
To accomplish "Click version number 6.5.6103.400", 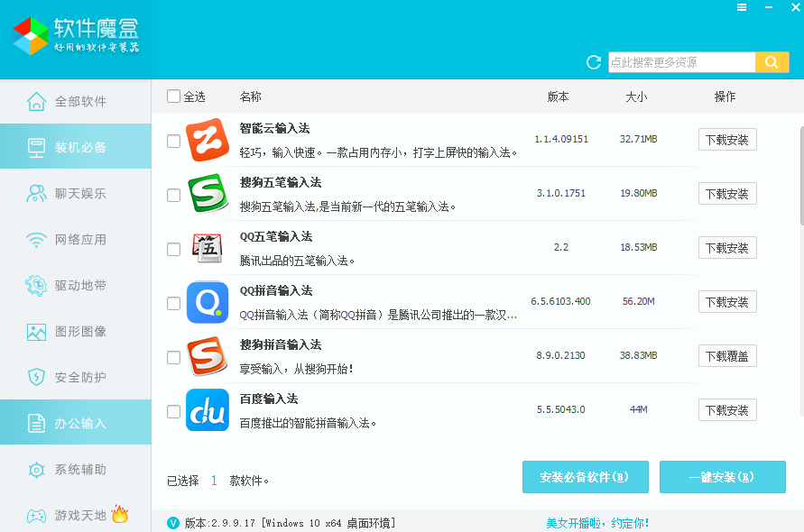I will [x=560, y=301].
